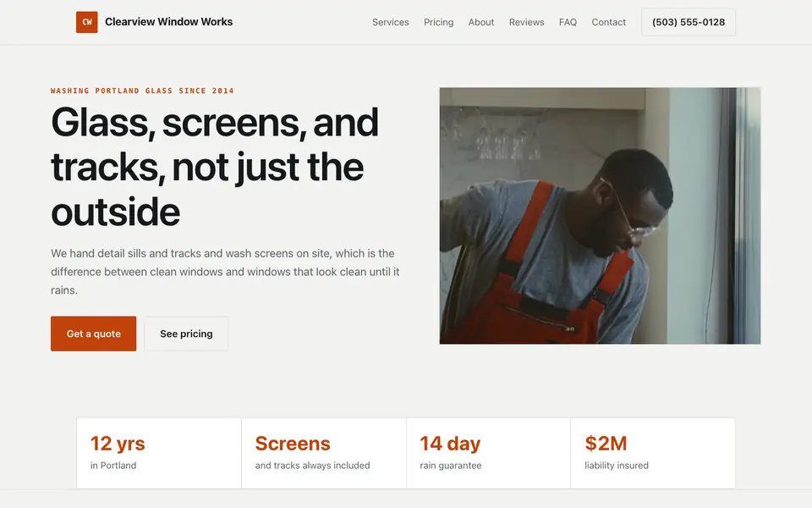Click the orange CW logo icon
The image size is (812, 508).
[x=86, y=22]
